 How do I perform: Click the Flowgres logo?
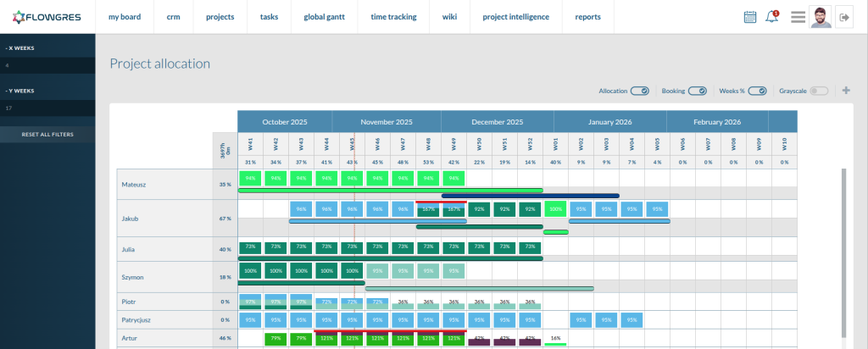pyautogui.click(x=47, y=17)
